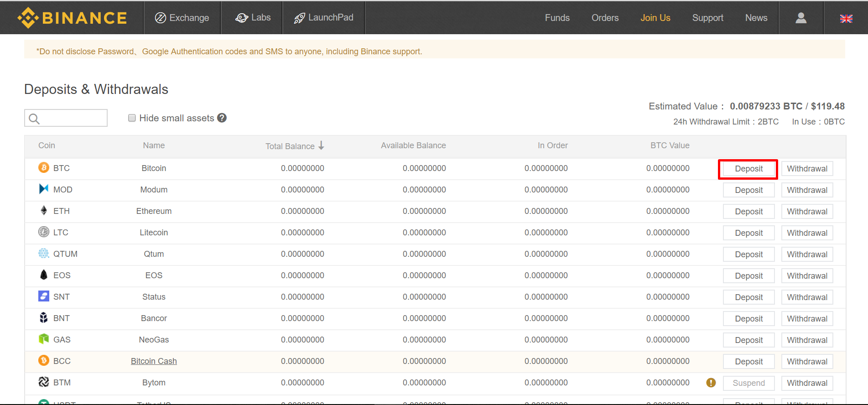
Task: Click the Bitcoin coin icon
Action: (43, 168)
